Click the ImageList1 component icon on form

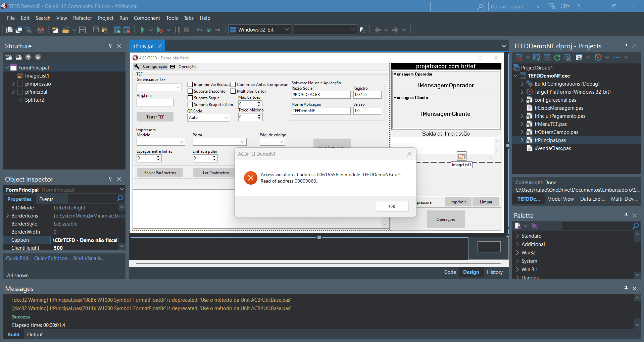tap(462, 156)
